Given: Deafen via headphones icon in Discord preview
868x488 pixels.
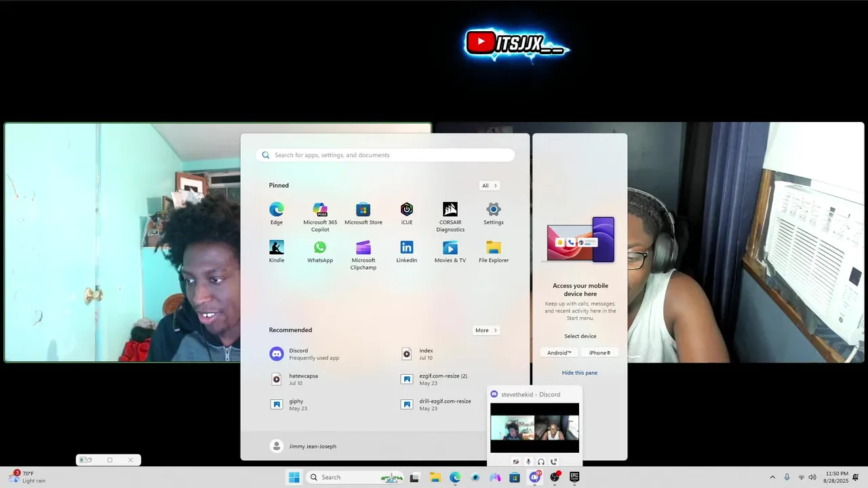Looking at the screenshot, I should coord(541,462).
